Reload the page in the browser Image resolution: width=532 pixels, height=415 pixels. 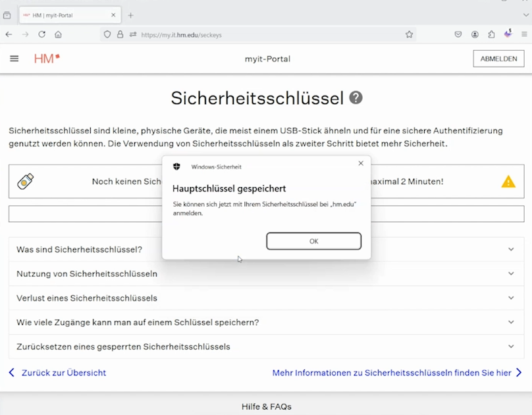41,34
